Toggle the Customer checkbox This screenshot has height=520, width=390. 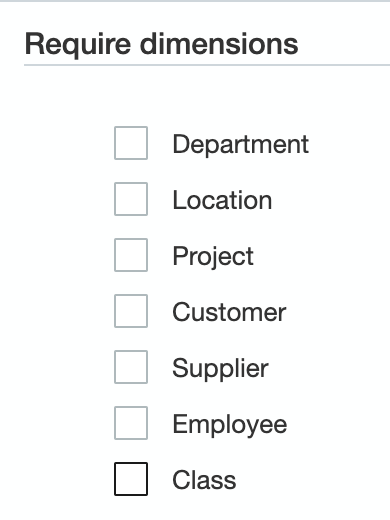coord(131,311)
